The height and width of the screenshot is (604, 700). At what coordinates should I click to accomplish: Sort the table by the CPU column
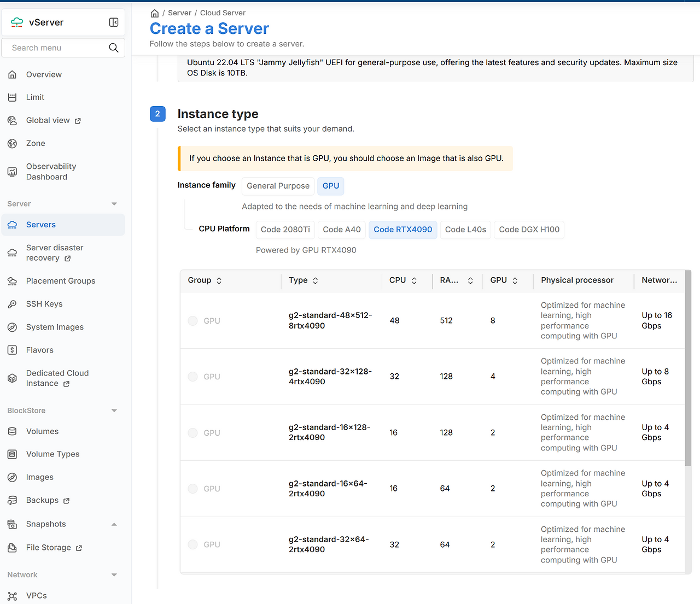click(x=414, y=280)
